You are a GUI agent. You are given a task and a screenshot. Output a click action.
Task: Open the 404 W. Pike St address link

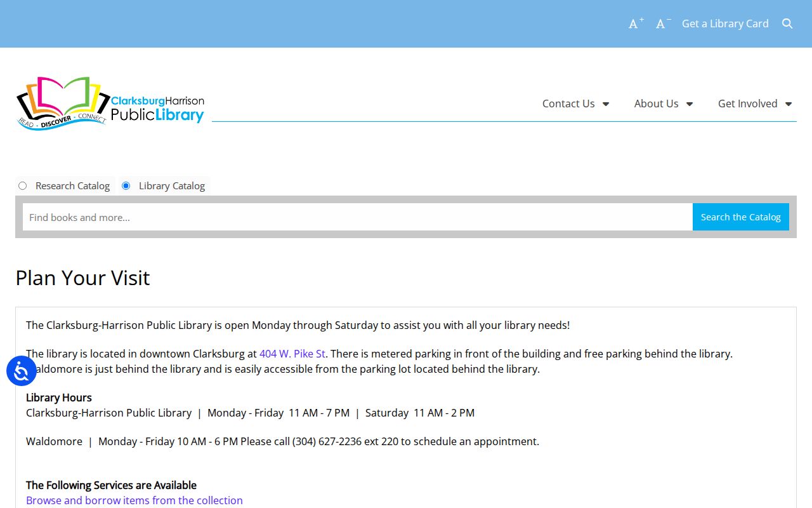(292, 354)
